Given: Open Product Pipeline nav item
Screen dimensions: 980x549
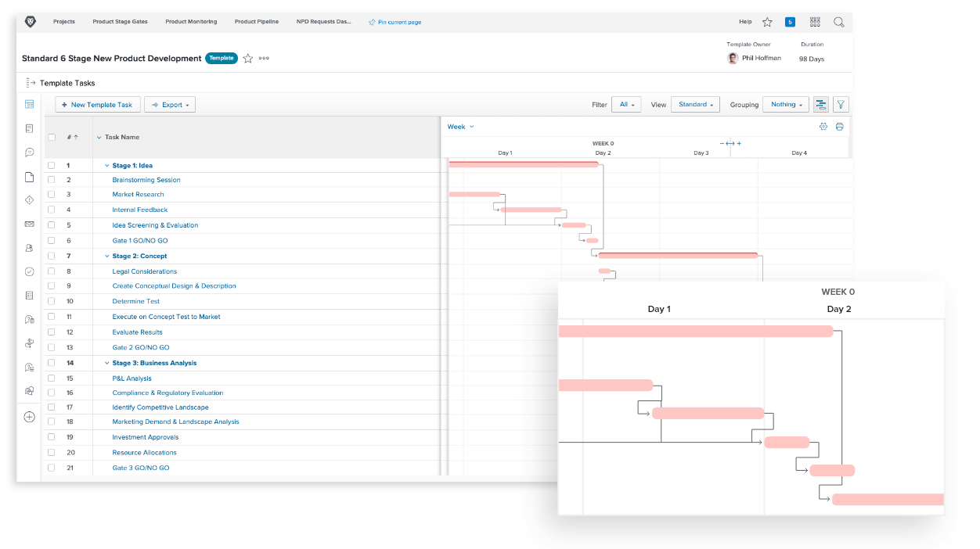Looking at the screenshot, I should click(257, 22).
